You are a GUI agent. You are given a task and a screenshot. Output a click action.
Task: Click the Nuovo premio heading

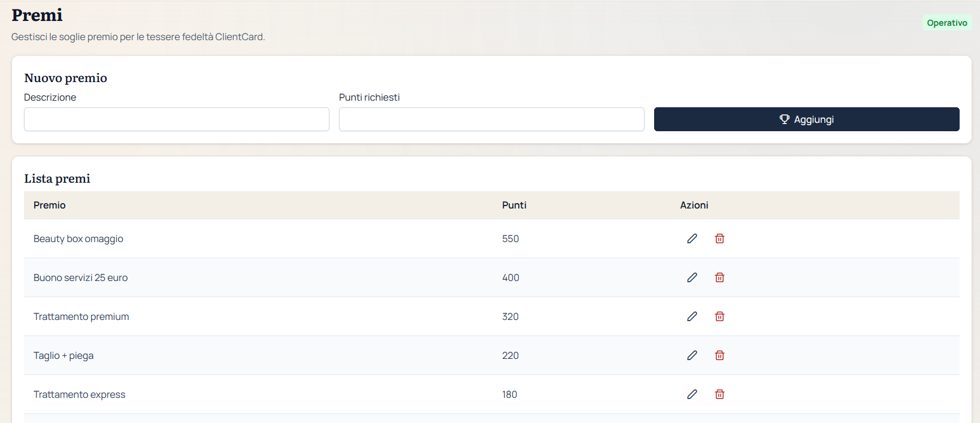click(x=66, y=78)
